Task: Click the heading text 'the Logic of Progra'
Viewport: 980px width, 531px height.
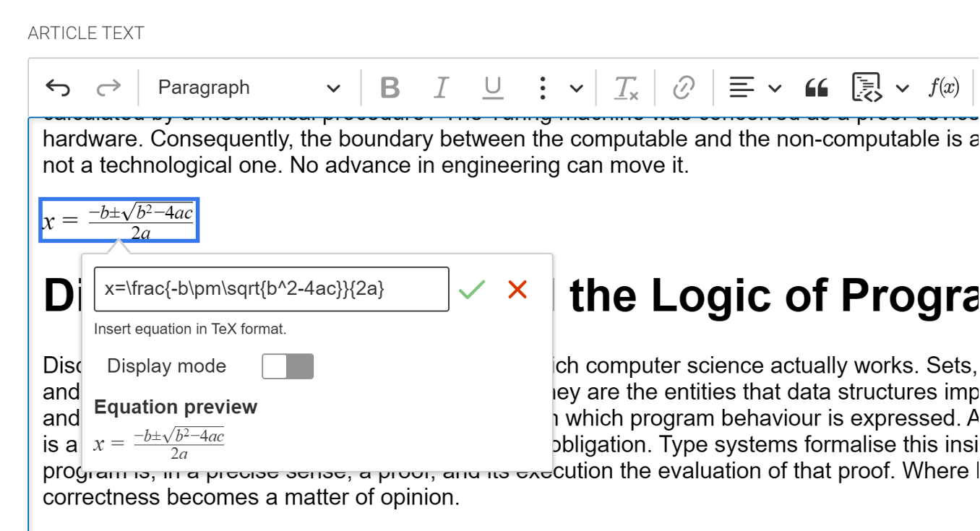Action: (774, 295)
